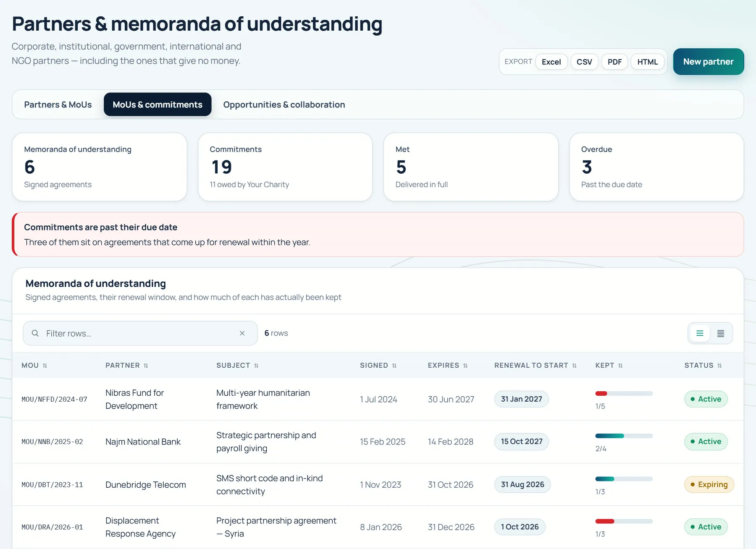Click the Expiring status badge
The width and height of the screenshot is (756, 549).
point(709,484)
